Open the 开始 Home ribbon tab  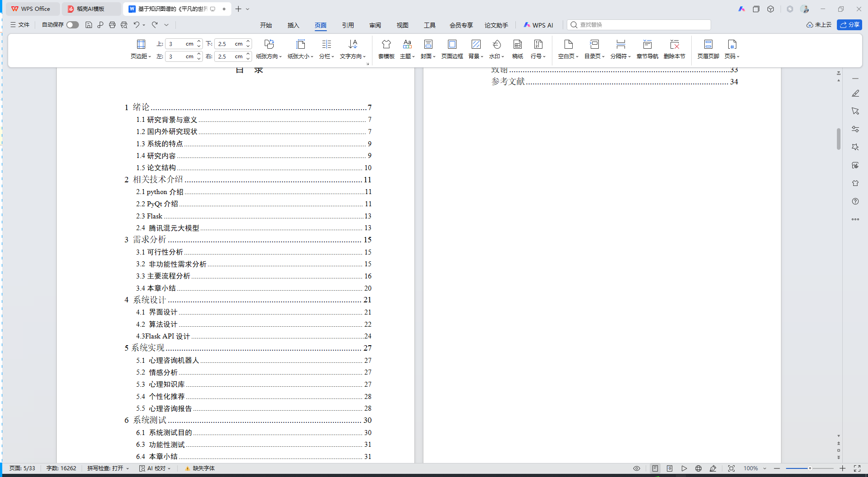click(x=266, y=25)
